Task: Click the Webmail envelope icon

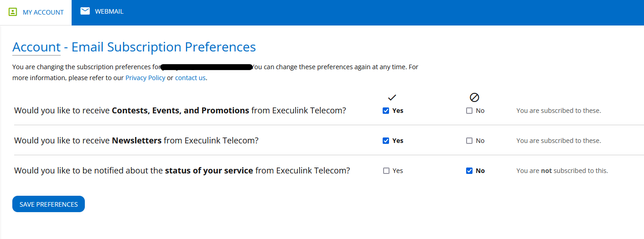Action: point(85,11)
